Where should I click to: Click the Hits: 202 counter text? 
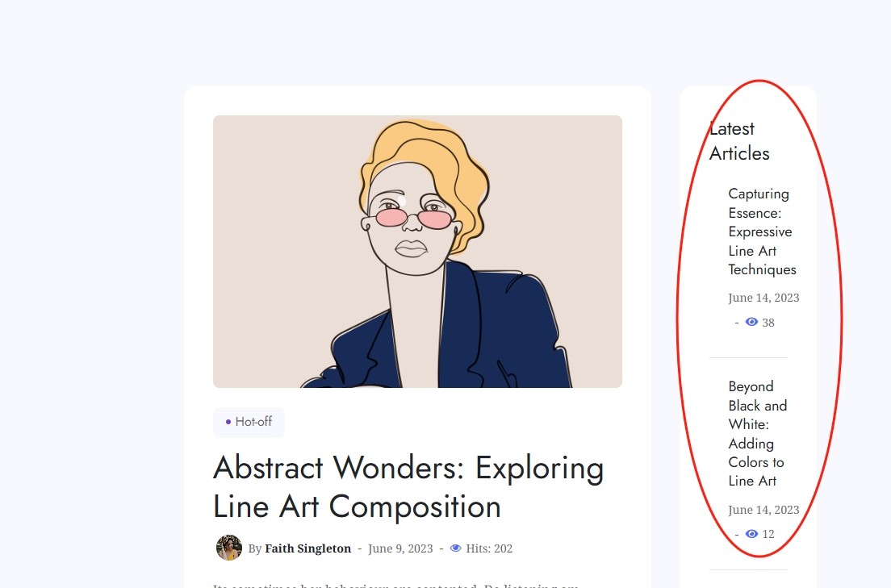489,548
